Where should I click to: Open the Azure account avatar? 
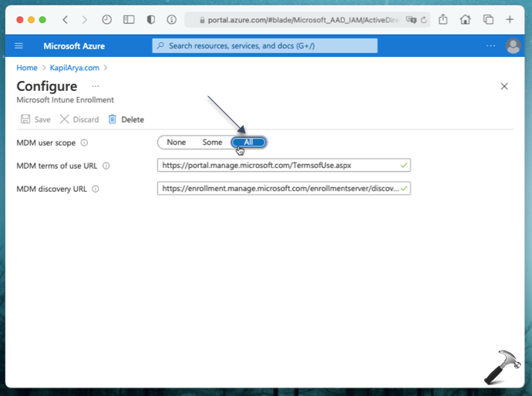pos(513,46)
